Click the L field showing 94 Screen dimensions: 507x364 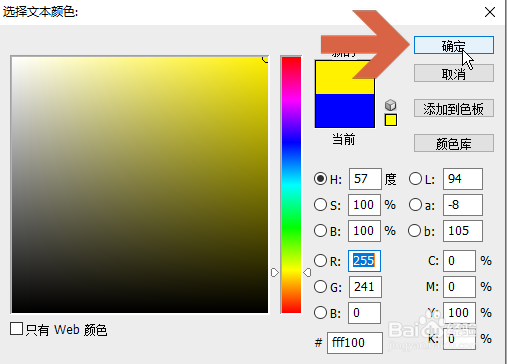tap(463, 179)
